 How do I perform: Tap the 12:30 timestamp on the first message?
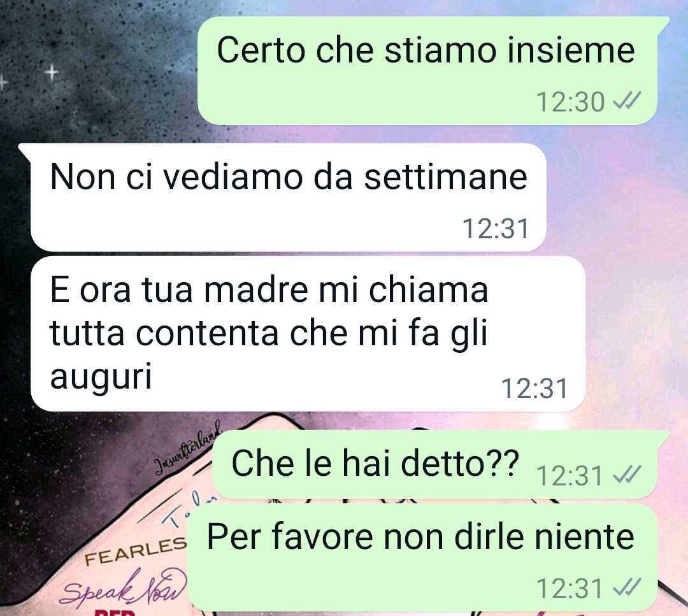[570, 102]
